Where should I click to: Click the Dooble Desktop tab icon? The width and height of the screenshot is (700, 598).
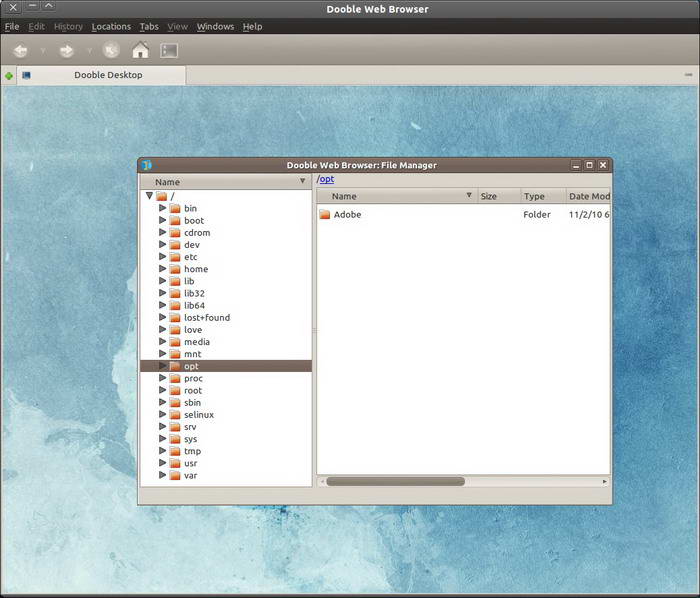pos(26,75)
